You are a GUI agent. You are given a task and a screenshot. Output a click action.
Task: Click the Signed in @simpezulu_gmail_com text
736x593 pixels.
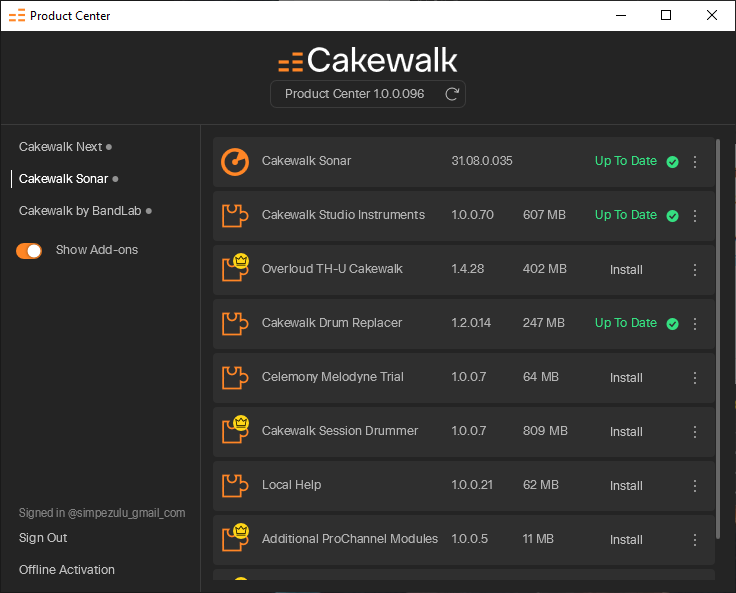click(102, 513)
